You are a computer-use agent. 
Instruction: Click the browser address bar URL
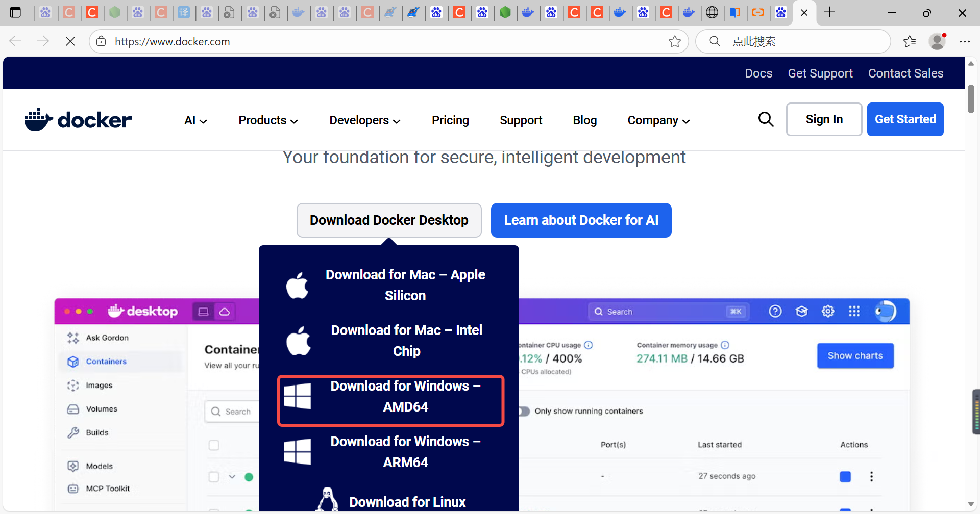coord(173,41)
